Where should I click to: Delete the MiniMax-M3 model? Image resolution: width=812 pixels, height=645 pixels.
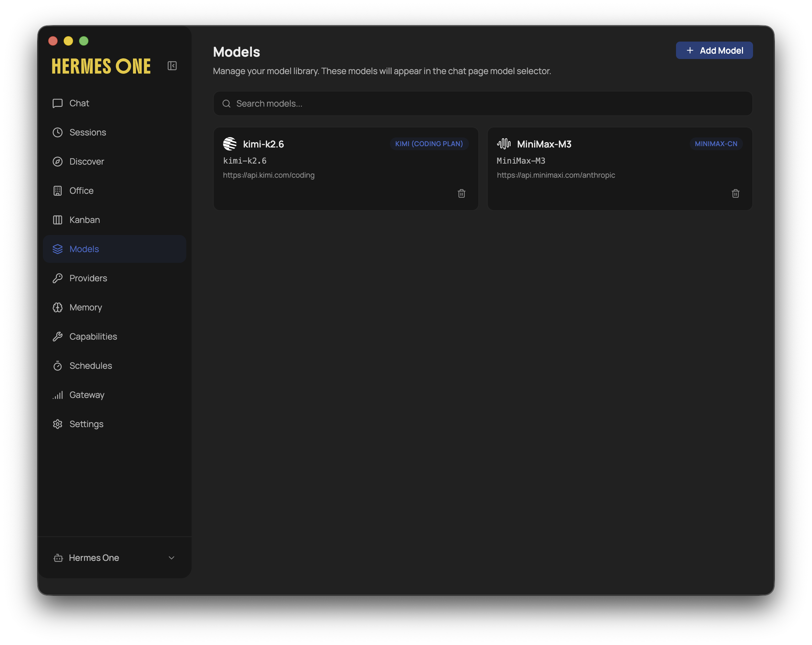coord(735,193)
